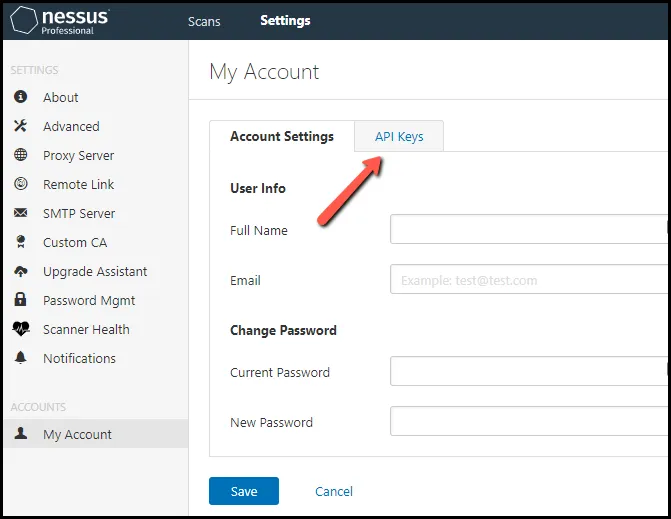This screenshot has height=519, width=671.
Task: Click the Full Name label
Action: click(258, 230)
